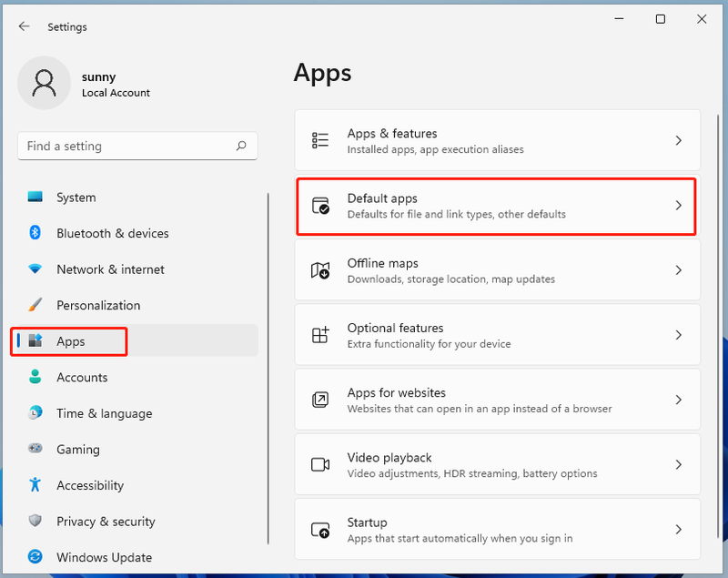This screenshot has height=578, width=728.
Task: Click the back arrow in Settings
Action: click(25, 26)
